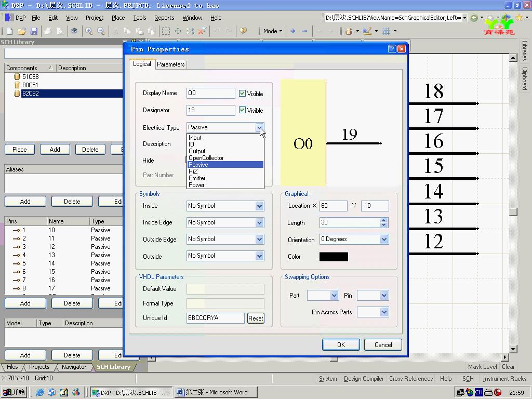
Task: Click the Place button under Components list
Action: pyautogui.click(x=20, y=150)
